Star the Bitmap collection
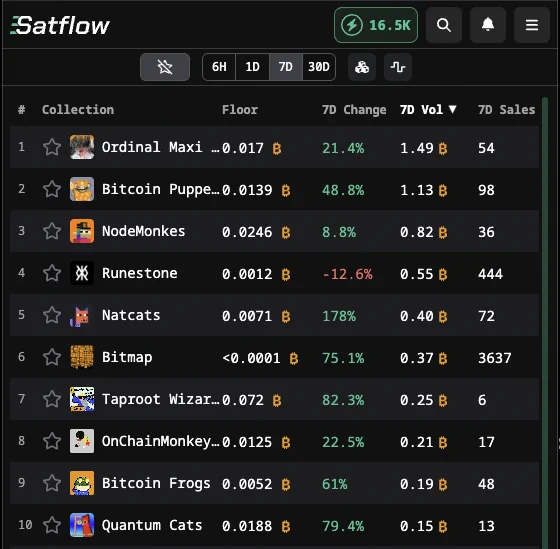Viewport: 560px width, 549px height. 52,357
